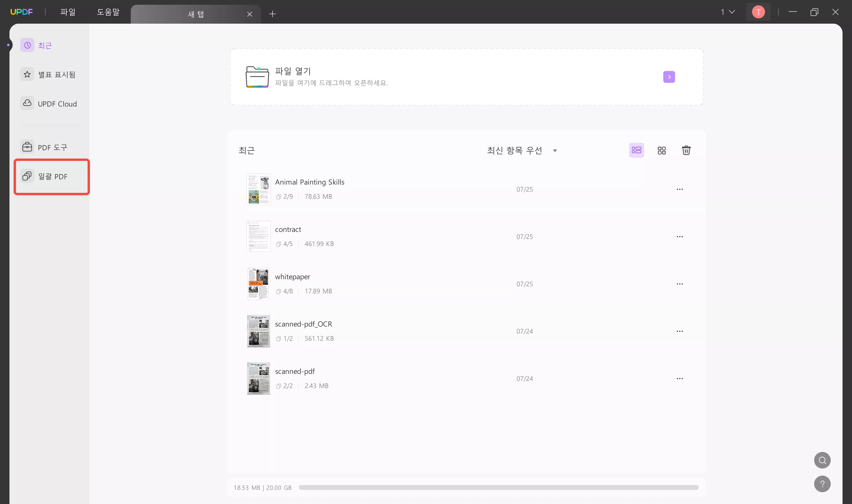Click the trash icon to clear recents
The image size is (852, 504).
point(686,150)
